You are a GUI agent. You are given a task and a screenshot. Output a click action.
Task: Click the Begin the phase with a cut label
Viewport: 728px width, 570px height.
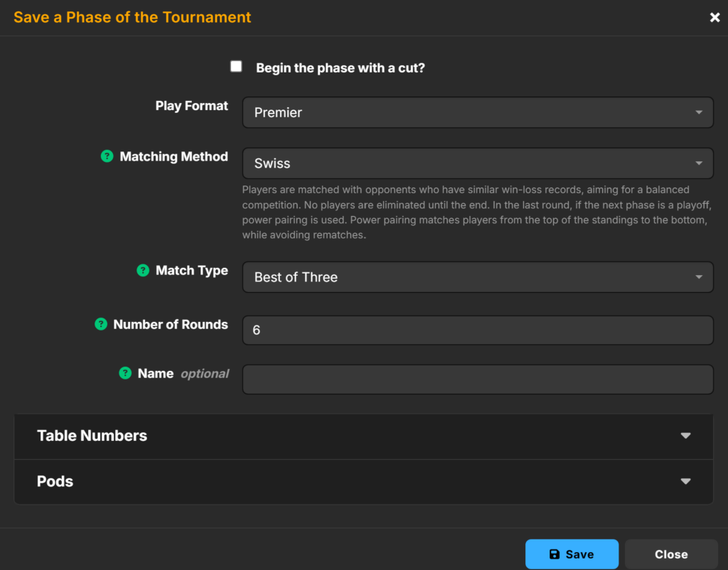click(340, 68)
